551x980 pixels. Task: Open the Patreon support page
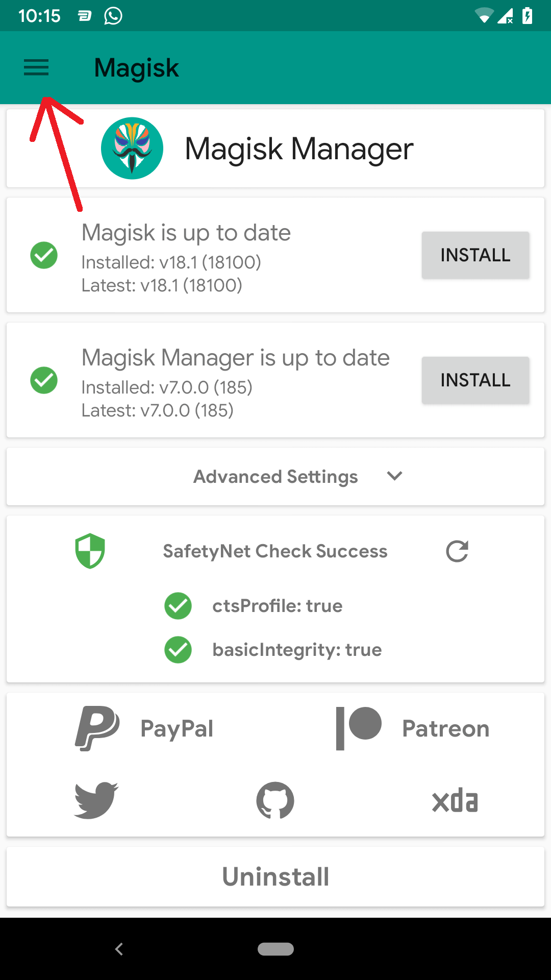pos(413,727)
